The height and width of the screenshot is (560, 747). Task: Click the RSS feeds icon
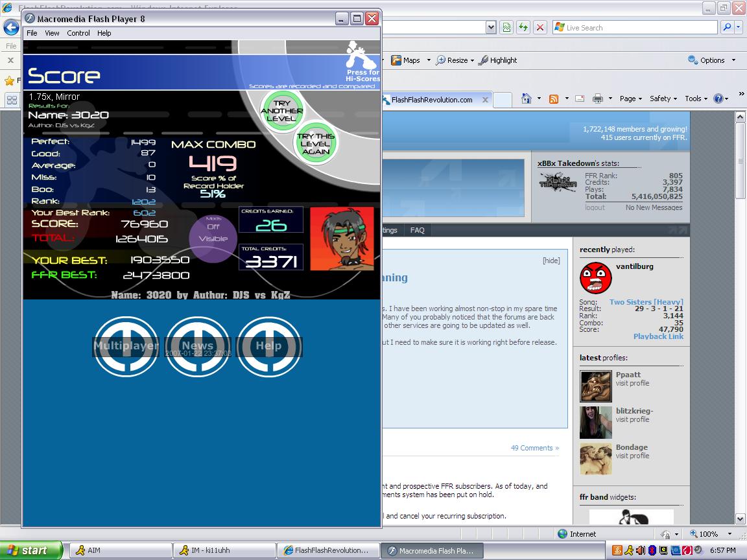pos(554,99)
